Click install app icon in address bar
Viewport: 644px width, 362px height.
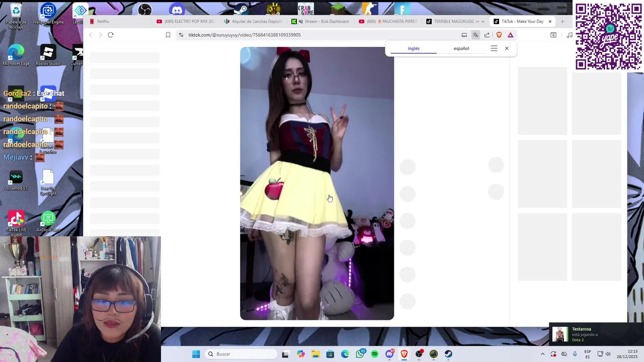click(x=464, y=35)
